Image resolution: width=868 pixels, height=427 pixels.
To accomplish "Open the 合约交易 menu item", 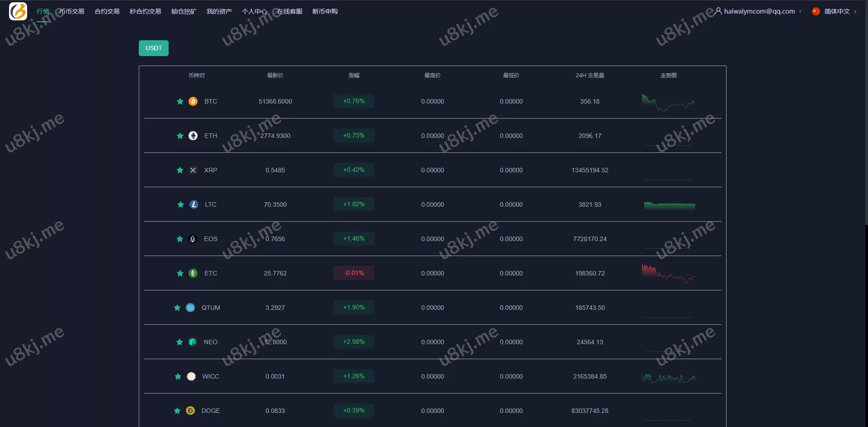I will coord(107,11).
